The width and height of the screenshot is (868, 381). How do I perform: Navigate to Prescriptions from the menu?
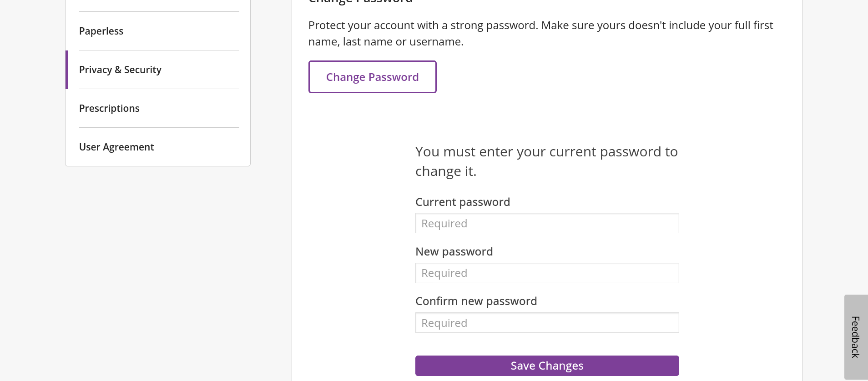(x=109, y=108)
